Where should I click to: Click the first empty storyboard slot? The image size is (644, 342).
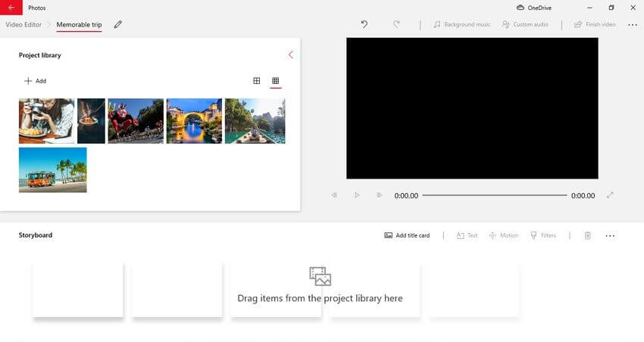77,290
